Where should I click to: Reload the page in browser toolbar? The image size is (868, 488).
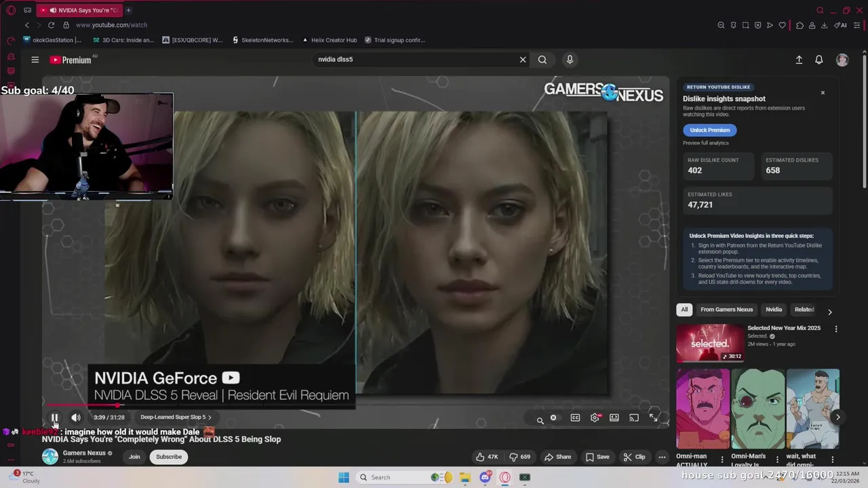51,25
